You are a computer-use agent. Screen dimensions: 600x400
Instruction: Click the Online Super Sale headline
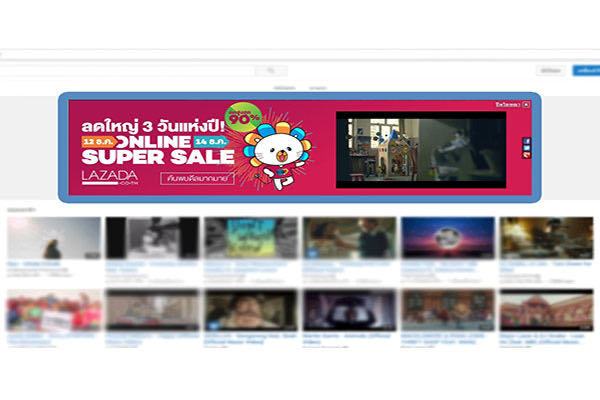coord(158,150)
